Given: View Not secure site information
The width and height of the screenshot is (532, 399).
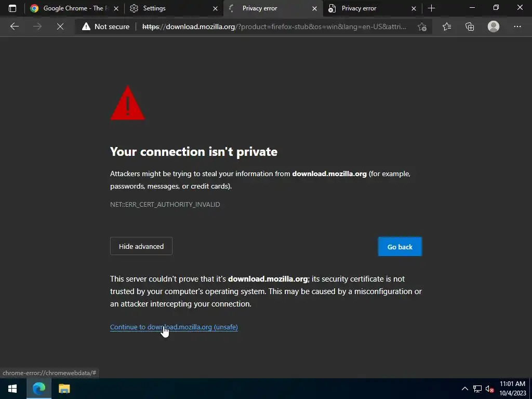Looking at the screenshot, I should click(106, 26).
